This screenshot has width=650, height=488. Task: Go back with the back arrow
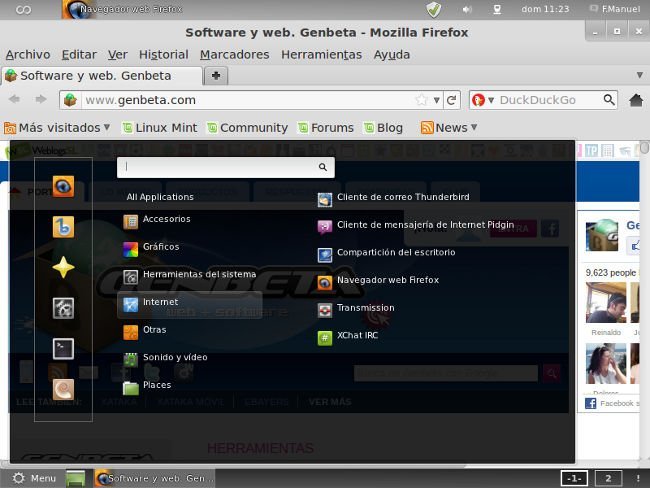point(15,100)
